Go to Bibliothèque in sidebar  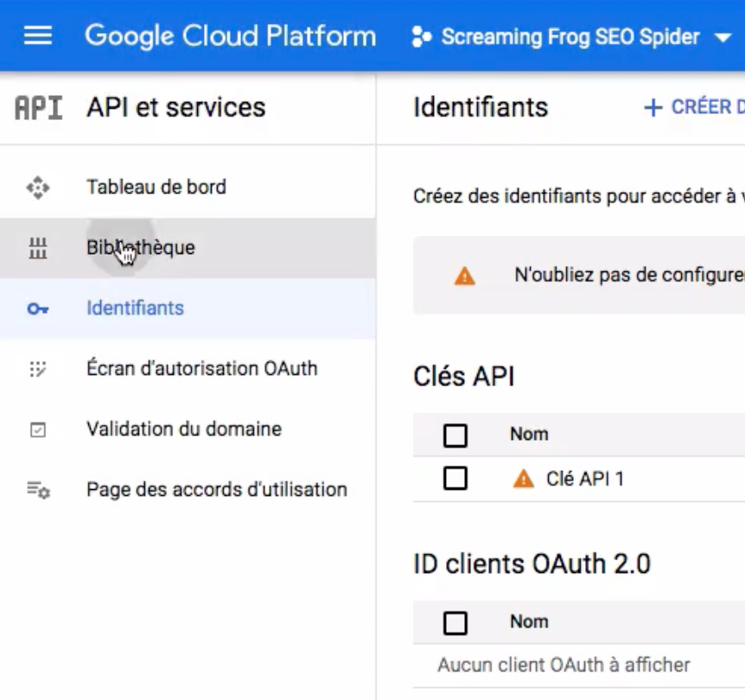tap(188, 247)
